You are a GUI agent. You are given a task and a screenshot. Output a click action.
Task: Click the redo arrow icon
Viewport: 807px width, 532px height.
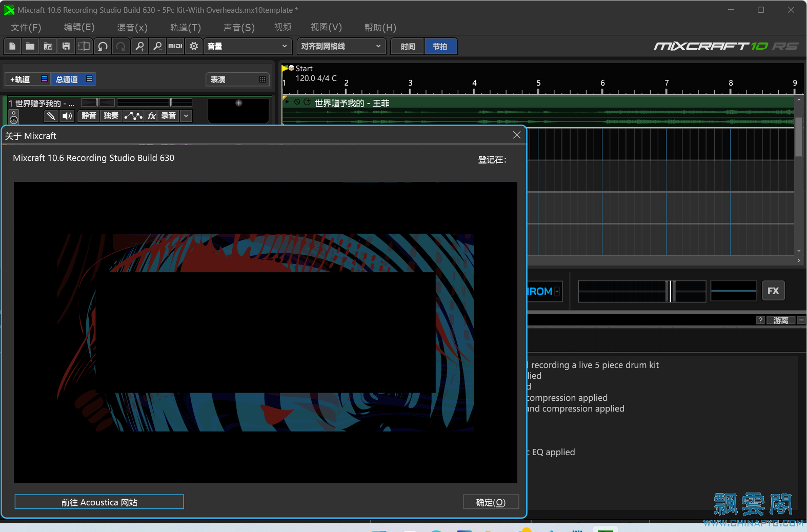click(x=120, y=46)
